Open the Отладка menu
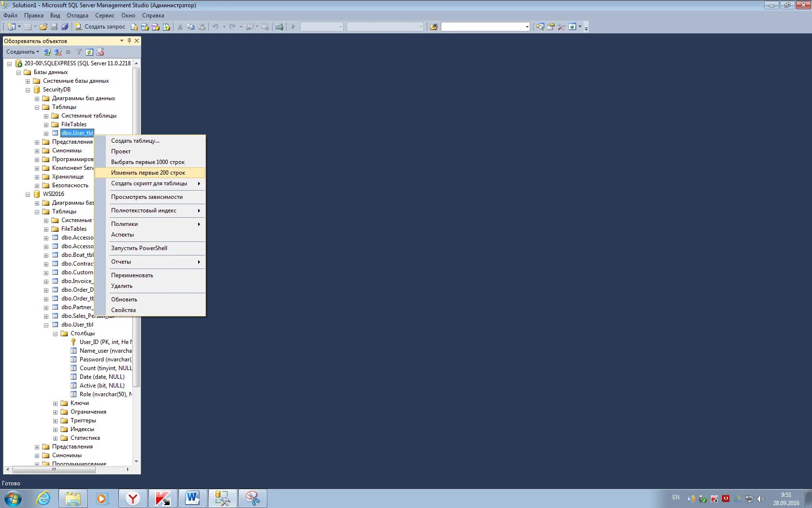Image resolution: width=812 pixels, height=508 pixels. coord(77,15)
